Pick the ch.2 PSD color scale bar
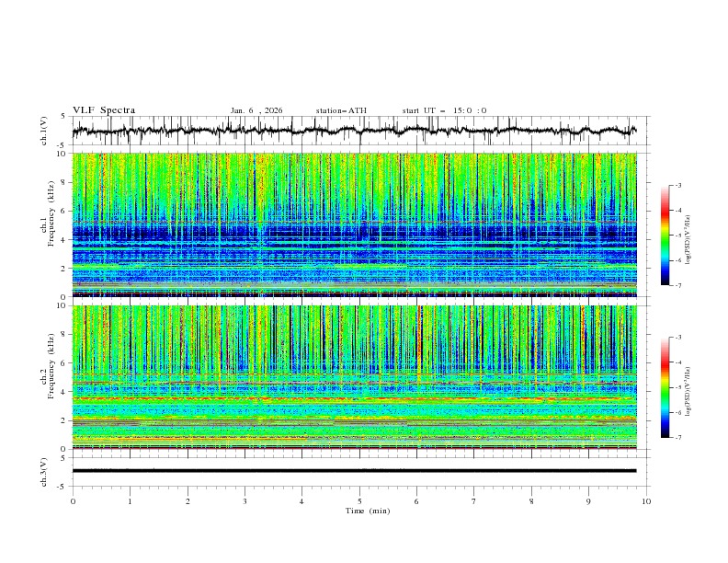728x563 pixels. tap(665, 387)
